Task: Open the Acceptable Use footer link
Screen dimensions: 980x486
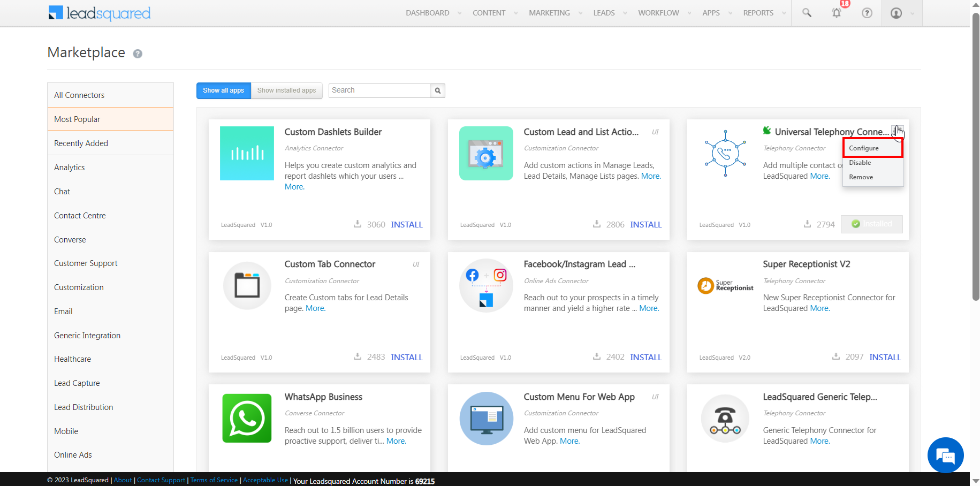Action: [265, 480]
